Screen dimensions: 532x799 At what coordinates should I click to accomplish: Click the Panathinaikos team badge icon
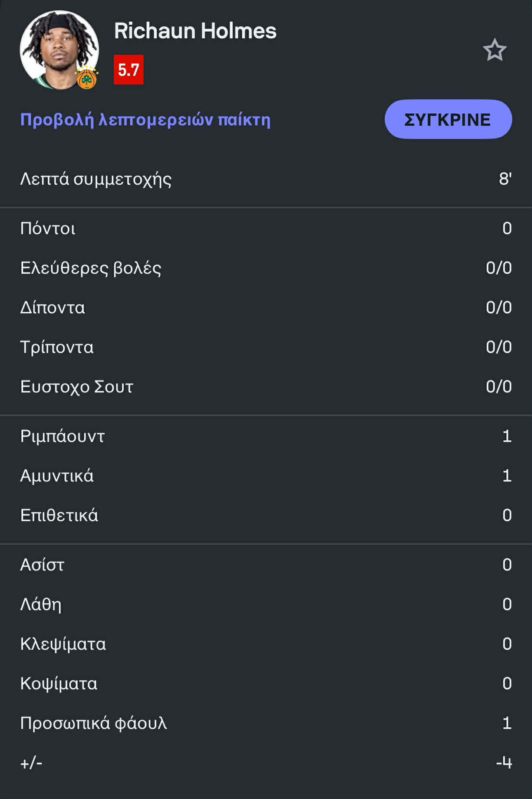tap(87, 78)
